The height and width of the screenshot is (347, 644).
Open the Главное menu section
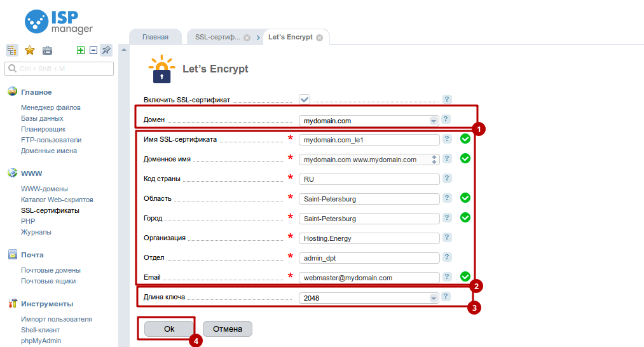coord(36,92)
